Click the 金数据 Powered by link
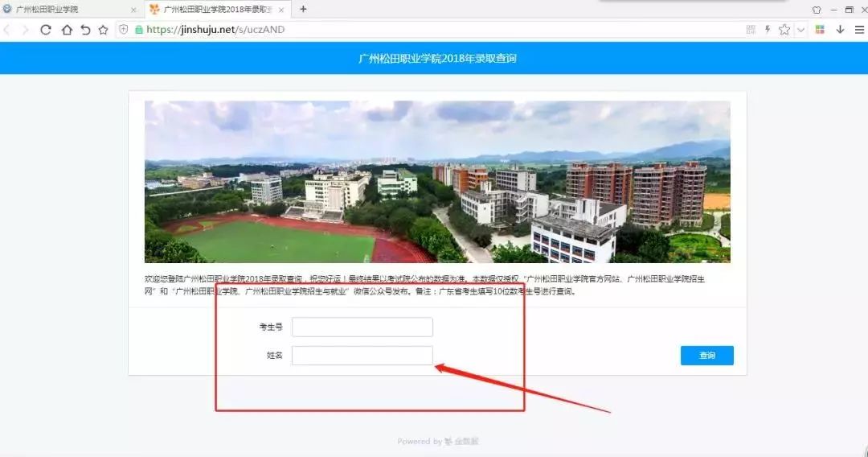This screenshot has width=868, height=457. tap(438, 442)
